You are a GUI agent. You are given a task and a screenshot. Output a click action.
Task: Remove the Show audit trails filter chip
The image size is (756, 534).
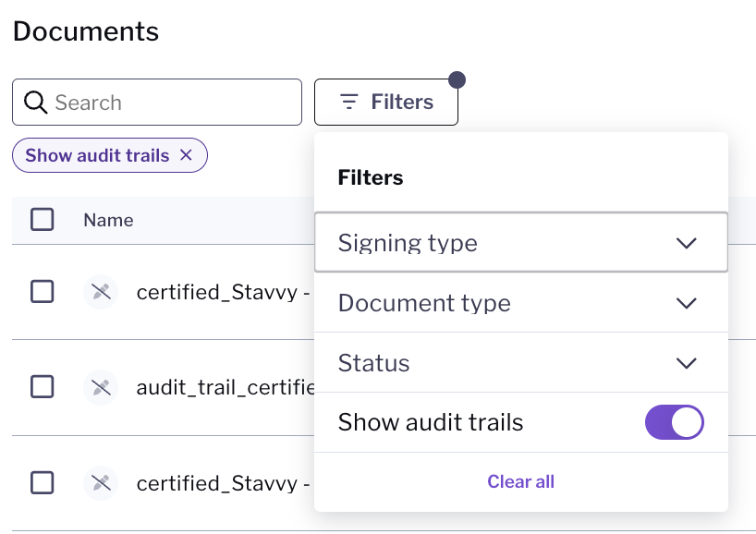186,155
